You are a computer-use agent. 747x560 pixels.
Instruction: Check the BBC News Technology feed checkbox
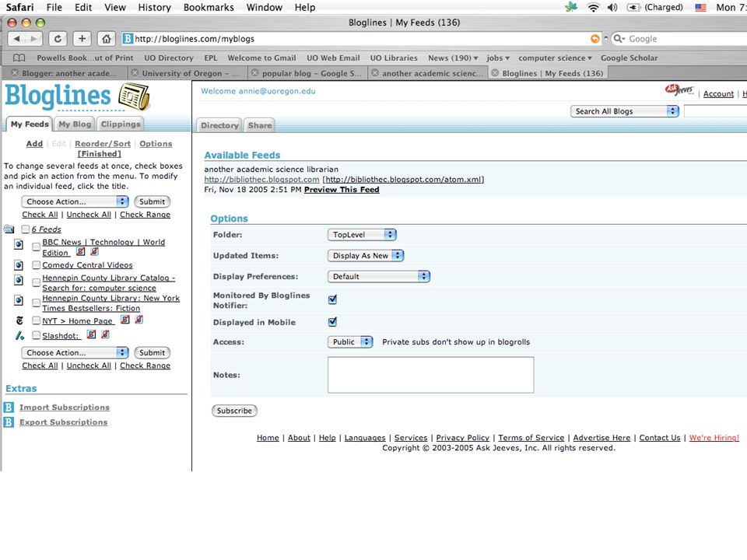click(x=36, y=247)
